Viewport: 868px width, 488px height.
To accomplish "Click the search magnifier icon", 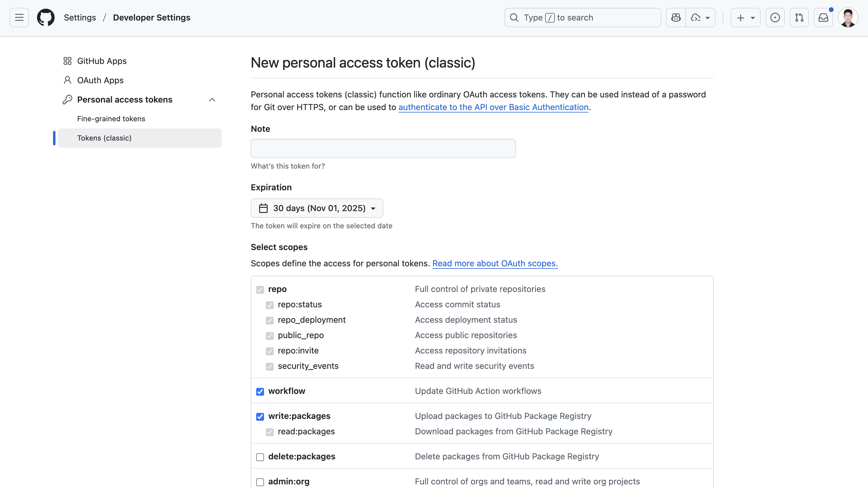I will pyautogui.click(x=514, y=17).
